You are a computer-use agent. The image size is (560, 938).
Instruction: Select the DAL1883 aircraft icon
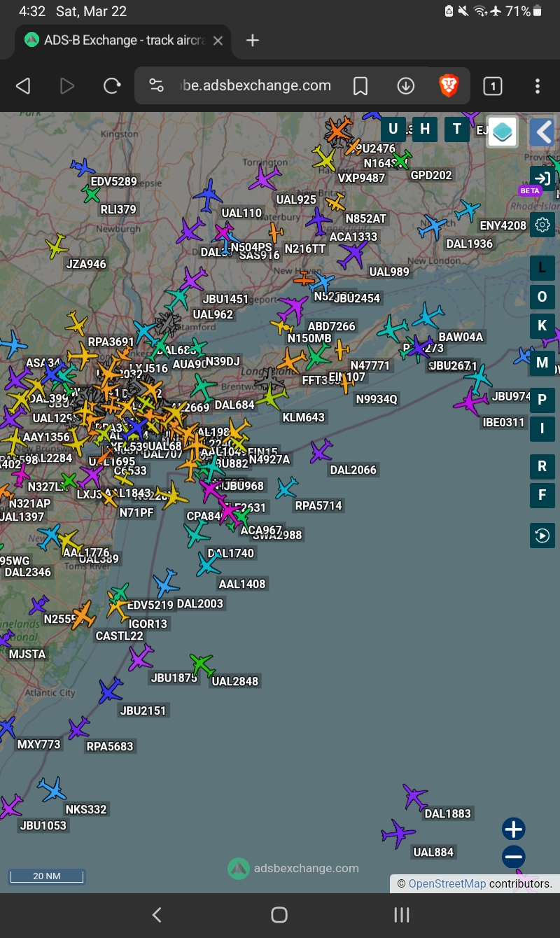[x=414, y=797]
